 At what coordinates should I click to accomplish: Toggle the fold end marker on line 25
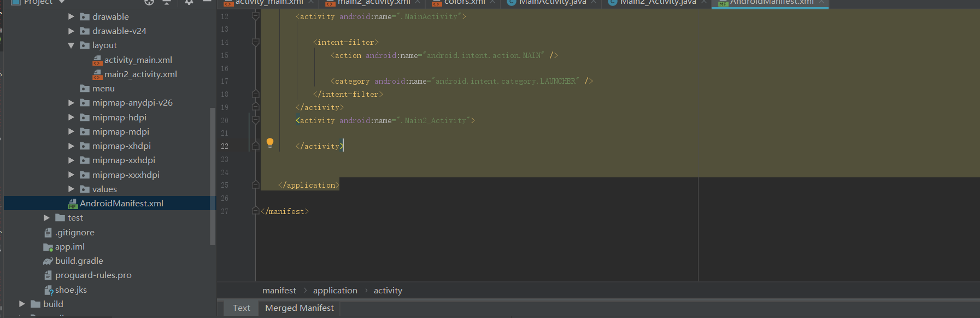coord(255,185)
